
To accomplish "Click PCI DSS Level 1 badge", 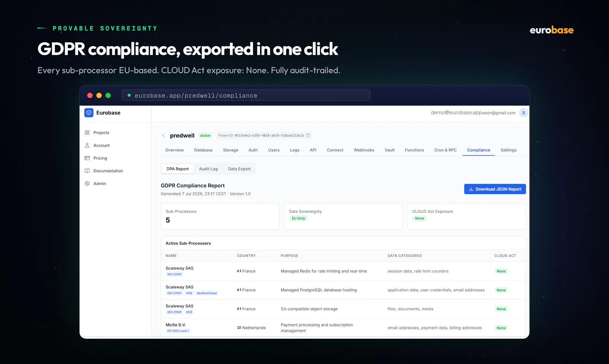I will tap(178, 331).
